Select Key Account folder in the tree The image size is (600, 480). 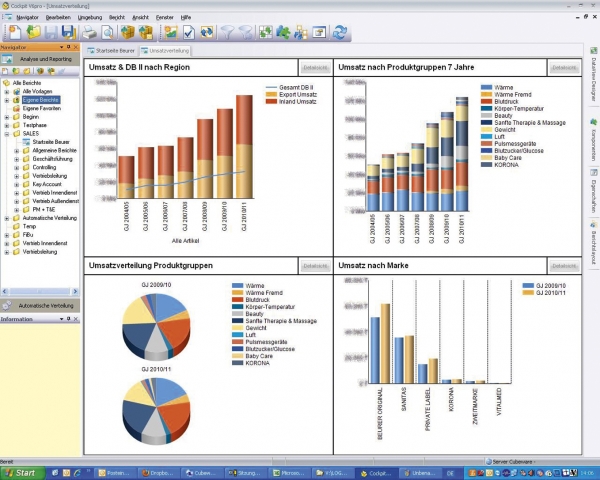[47, 184]
